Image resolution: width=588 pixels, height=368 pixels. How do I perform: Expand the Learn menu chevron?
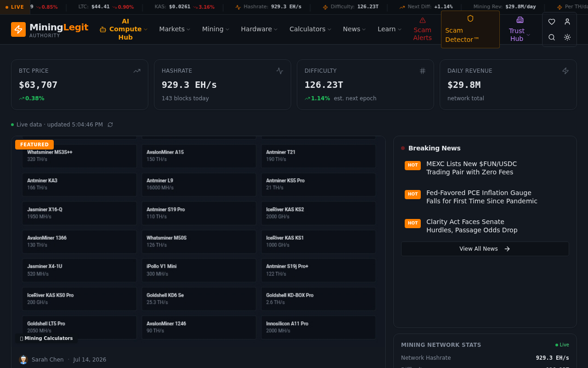click(400, 29)
